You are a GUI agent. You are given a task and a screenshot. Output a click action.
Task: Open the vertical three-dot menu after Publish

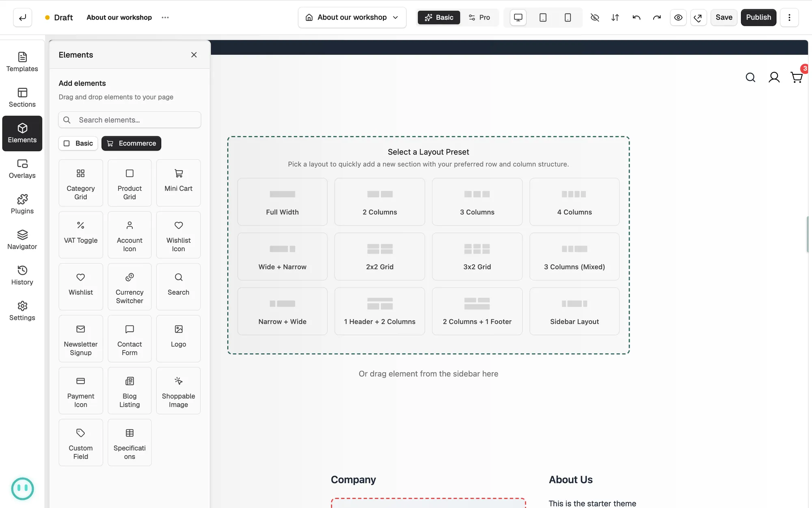click(789, 17)
